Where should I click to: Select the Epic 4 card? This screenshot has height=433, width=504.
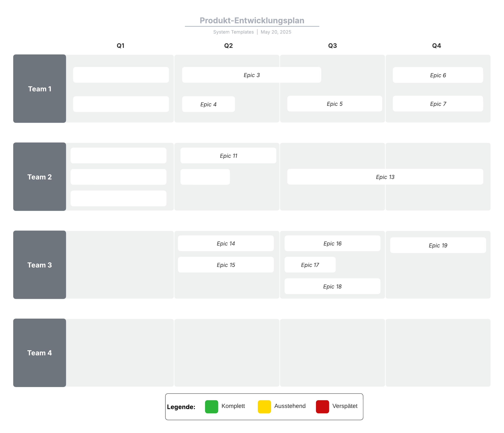point(208,104)
